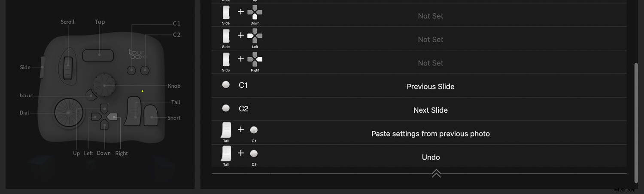Edit the Tall + C2 Undo binding
The image size is (644, 194).
(430, 157)
